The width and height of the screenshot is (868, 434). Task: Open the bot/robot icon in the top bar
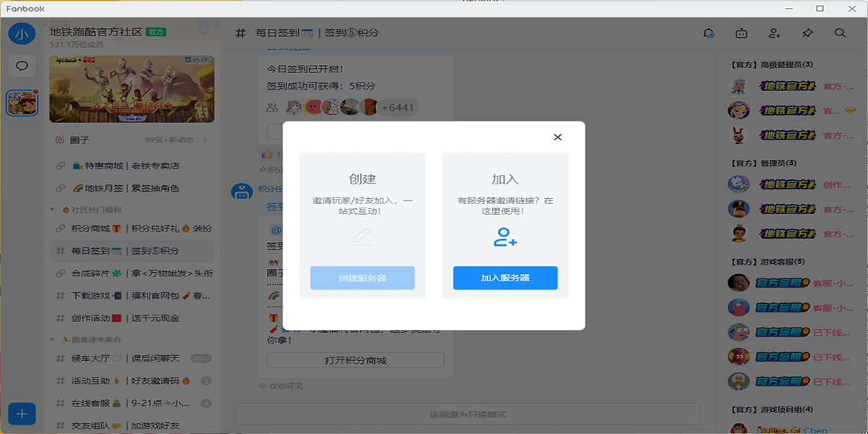[x=741, y=33]
